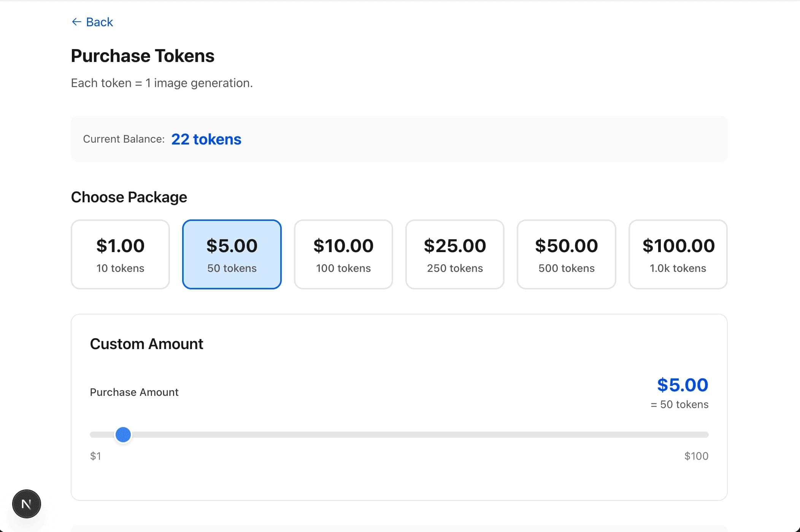The height and width of the screenshot is (532, 800).
Task: Click the '= 50 tokens' text
Action: [679, 404]
